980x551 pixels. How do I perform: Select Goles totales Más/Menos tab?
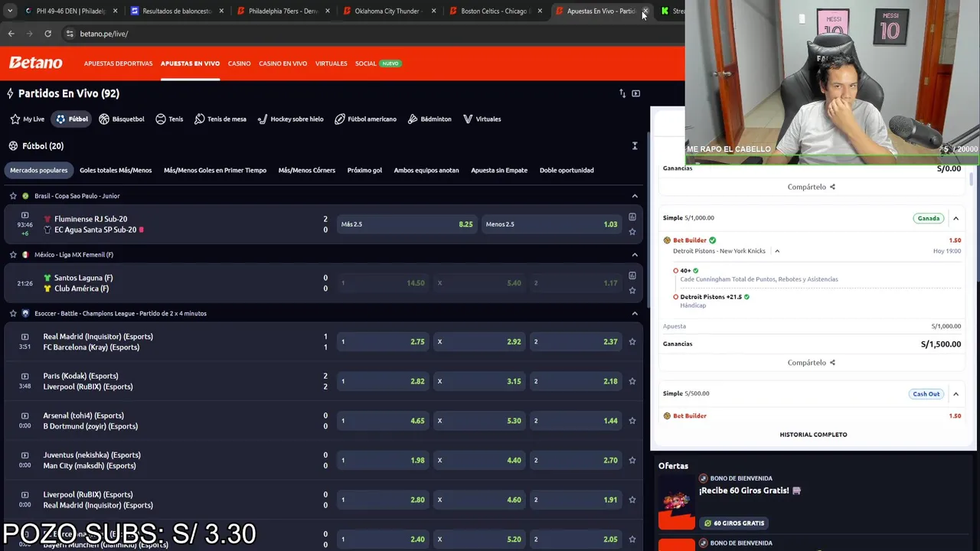[116, 170]
